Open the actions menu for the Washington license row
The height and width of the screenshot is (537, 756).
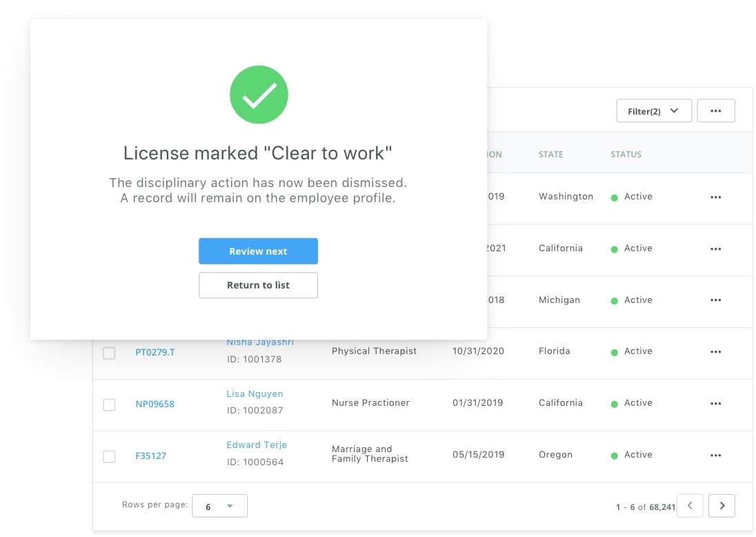point(715,197)
